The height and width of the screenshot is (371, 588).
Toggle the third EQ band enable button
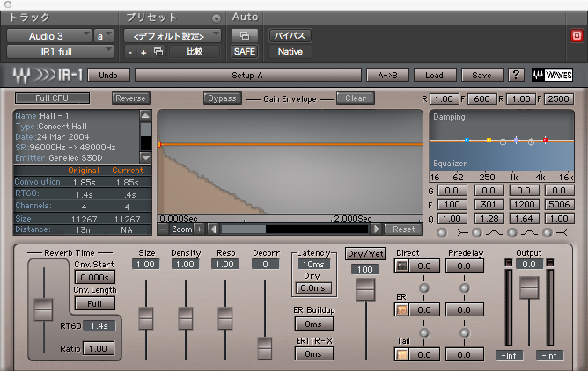[512, 233]
